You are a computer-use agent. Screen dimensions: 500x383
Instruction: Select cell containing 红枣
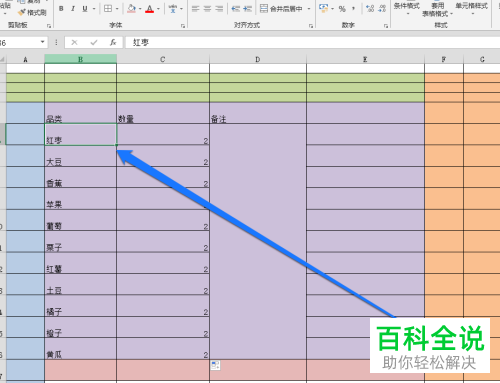coord(80,134)
